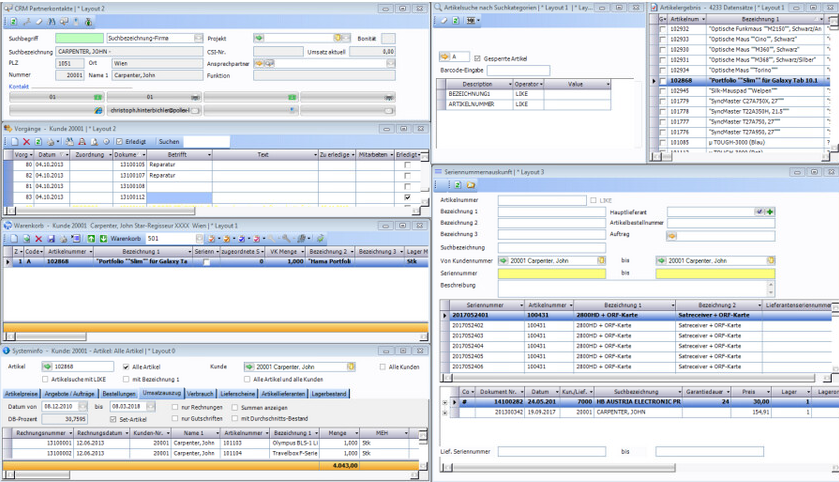Open the Betrifft column filter dropdown

tap(209, 155)
